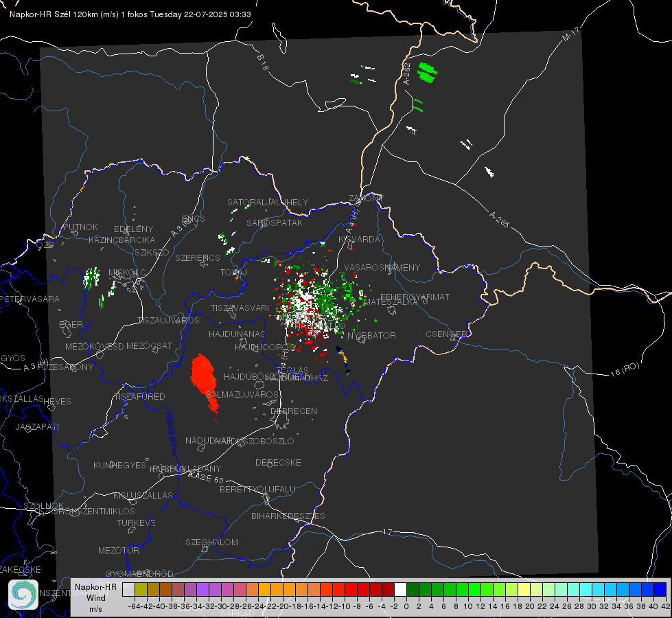This screenshot has height=618, width=672.
Task: Click the VÁSÁROSNAMÉNY city label
Action: click(382, 268)
